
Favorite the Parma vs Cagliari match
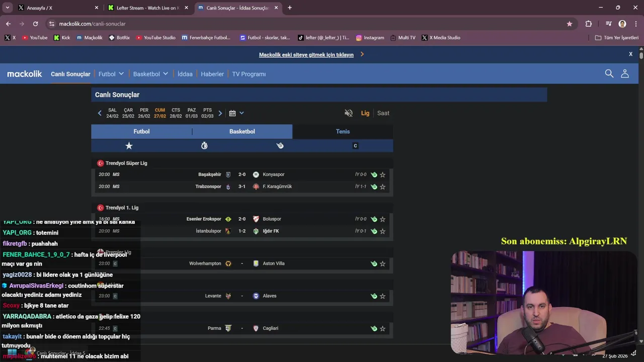[382, 329]
